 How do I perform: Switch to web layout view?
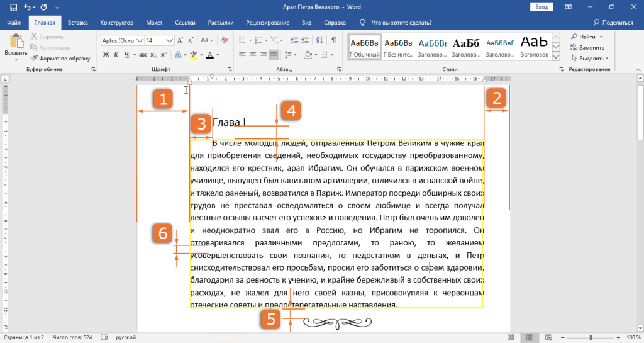click(x=548, y=338)
